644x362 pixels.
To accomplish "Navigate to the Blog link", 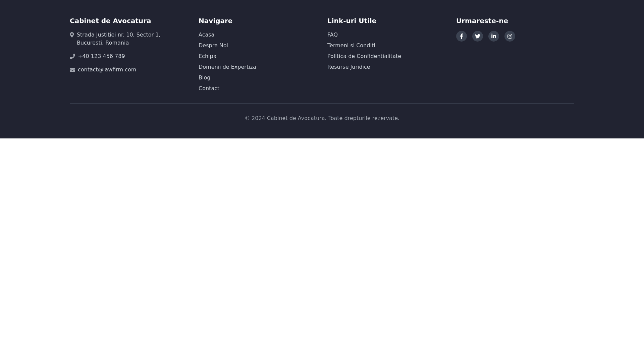I will click(x=204, y=78).
